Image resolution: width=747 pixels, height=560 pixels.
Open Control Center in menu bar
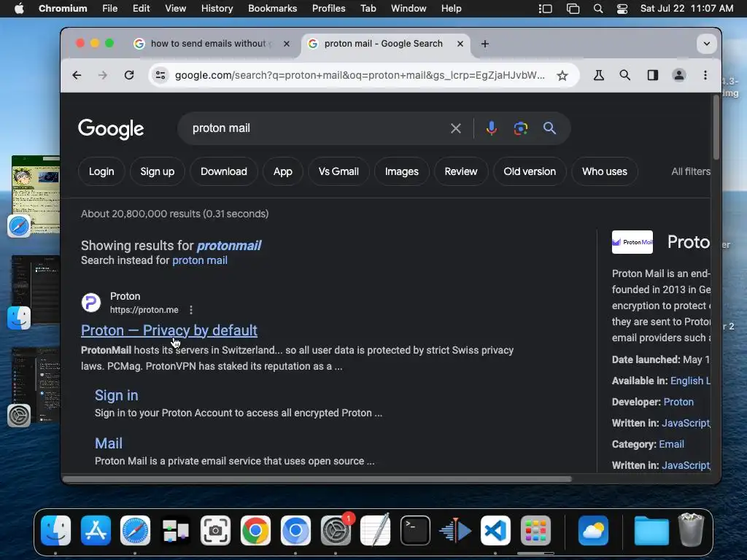(622, 9)
